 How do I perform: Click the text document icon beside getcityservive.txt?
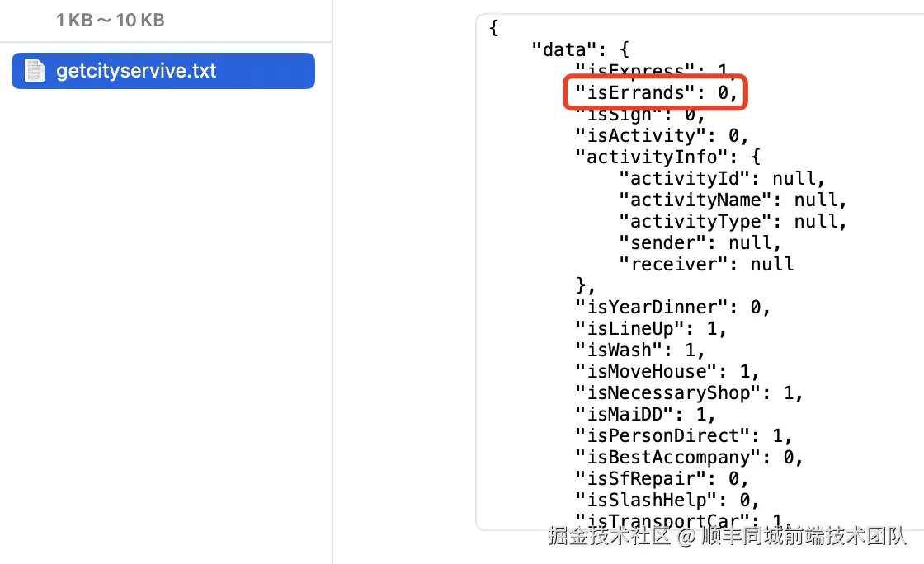(34, 71)
